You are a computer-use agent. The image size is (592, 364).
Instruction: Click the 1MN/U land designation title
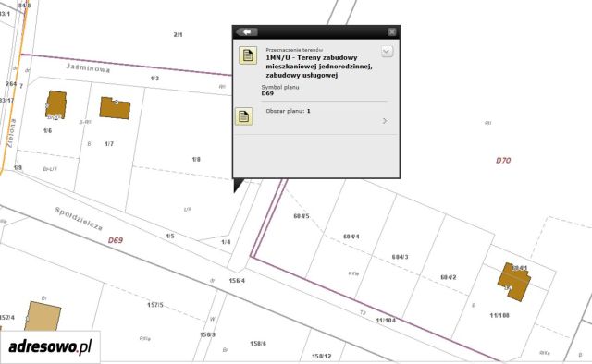(x=319, y=67)
